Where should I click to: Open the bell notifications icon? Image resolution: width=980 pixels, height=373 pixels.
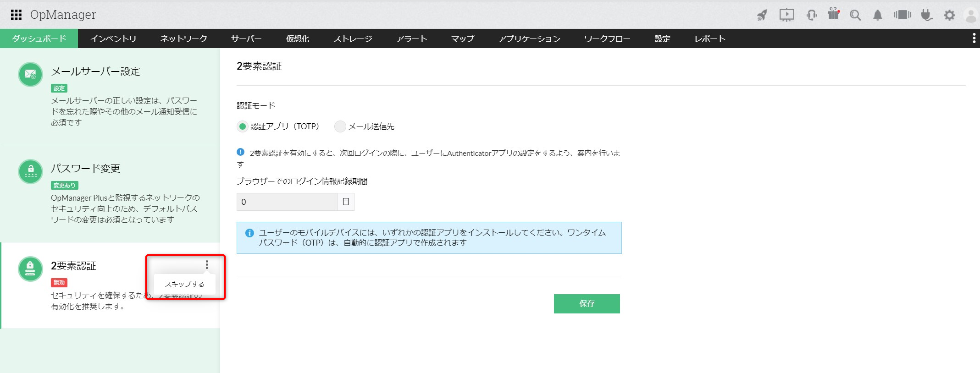(x=878, y=15)
